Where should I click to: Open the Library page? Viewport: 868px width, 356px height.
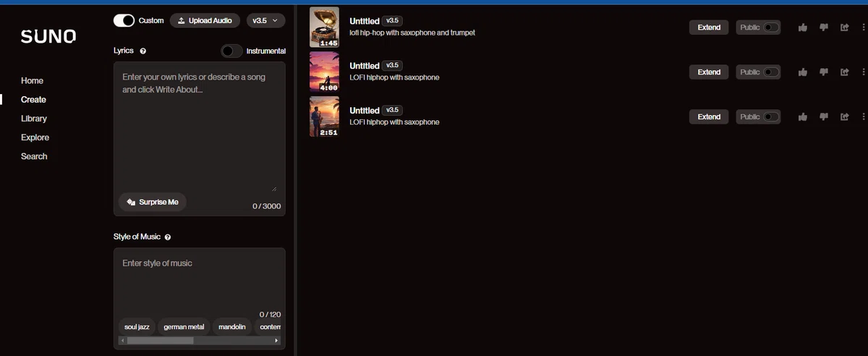(34, 119)
